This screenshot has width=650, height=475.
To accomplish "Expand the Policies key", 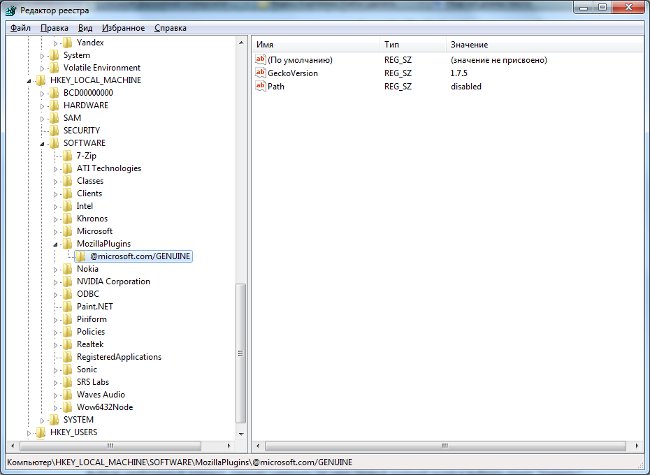I will click(56, 332).
